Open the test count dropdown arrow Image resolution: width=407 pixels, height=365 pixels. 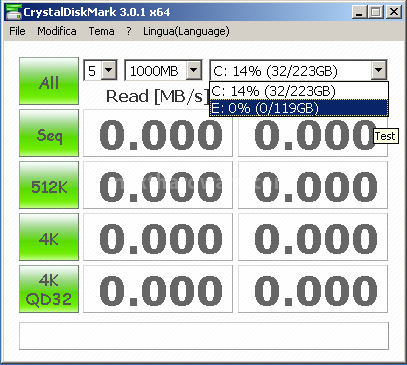coord(109,70)
